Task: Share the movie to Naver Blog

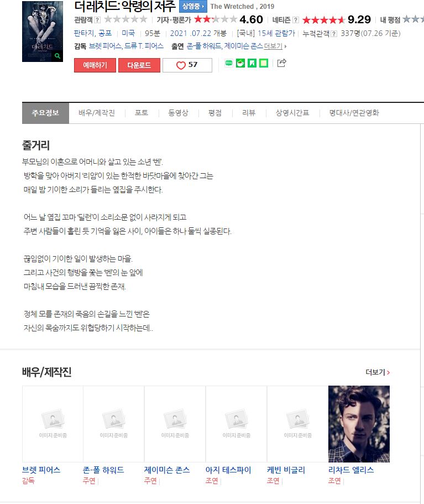Action: coord(229,63)
